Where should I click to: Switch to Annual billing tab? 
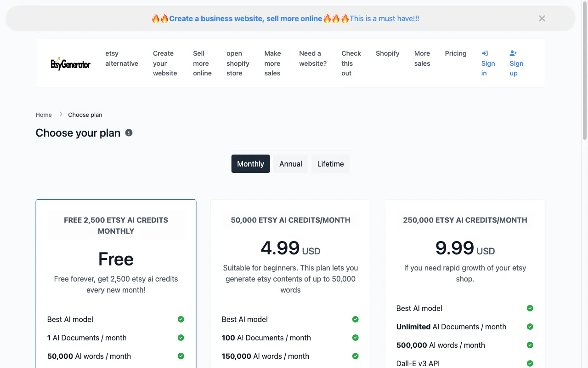[291, 164]
